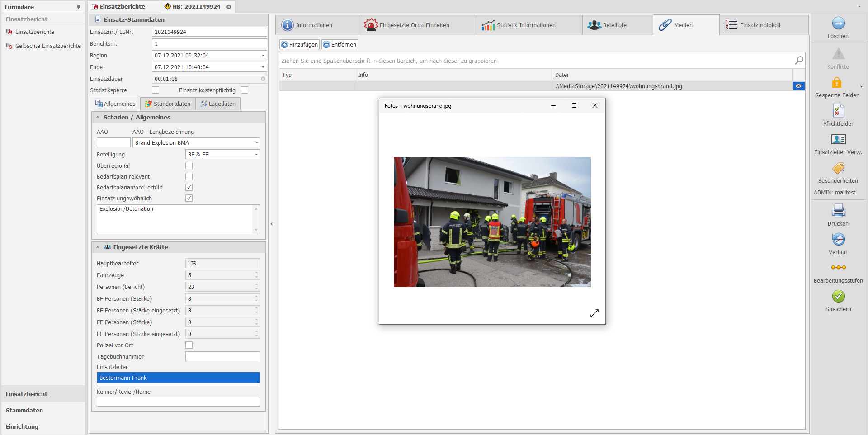The width and height of the screenshot is (868, 435).
Task: Click the Tagebuchnummer input field
Action: point(222,356)
